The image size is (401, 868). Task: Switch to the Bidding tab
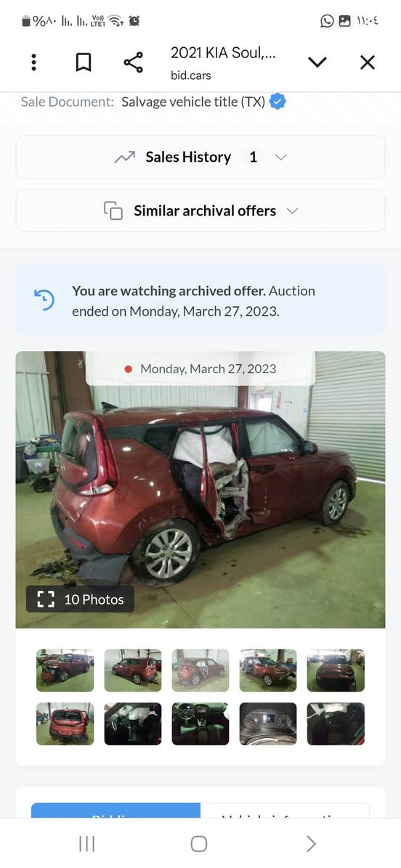coord(116,811)
